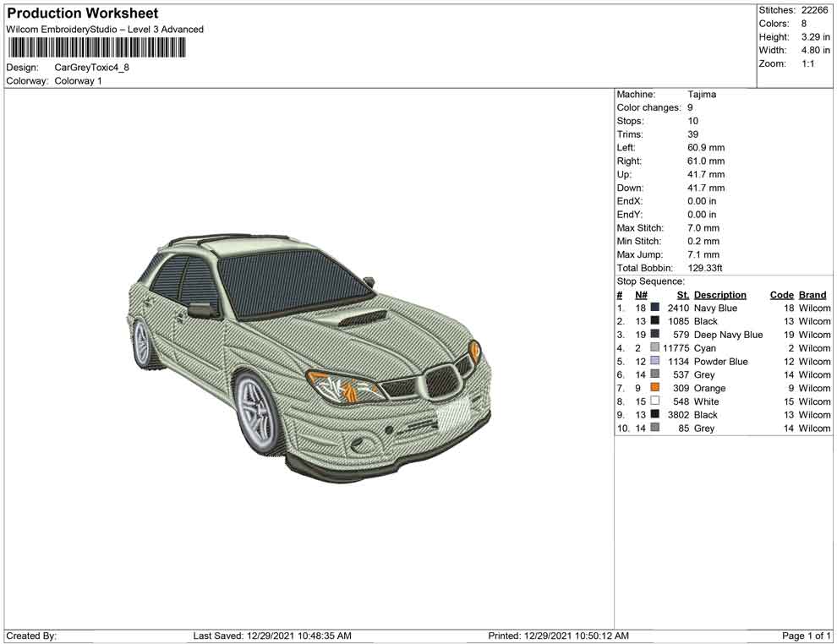Select the Cyan color swatch in the stop sequence

pos(655,348)
